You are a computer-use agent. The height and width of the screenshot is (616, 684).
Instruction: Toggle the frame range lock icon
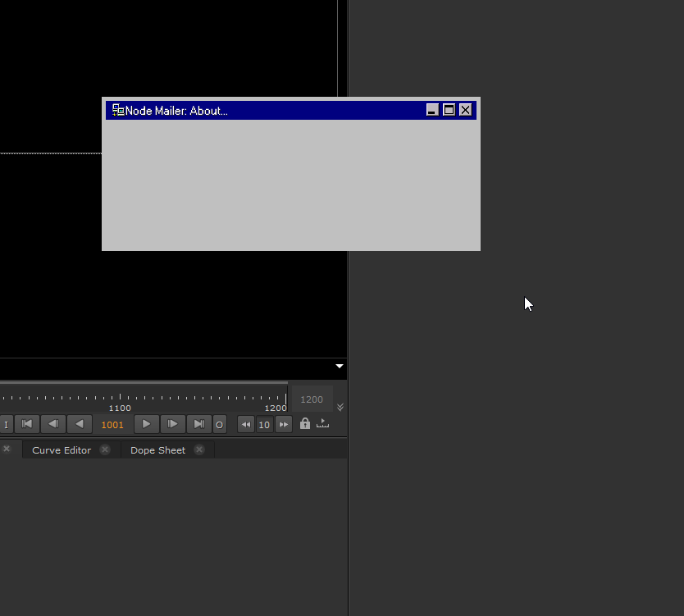[305, 423]
